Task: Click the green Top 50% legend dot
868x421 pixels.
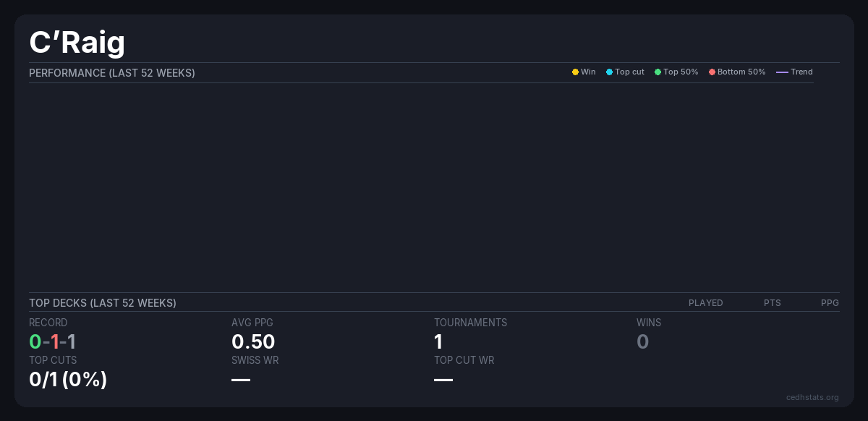Action: (x=658, y=72)
